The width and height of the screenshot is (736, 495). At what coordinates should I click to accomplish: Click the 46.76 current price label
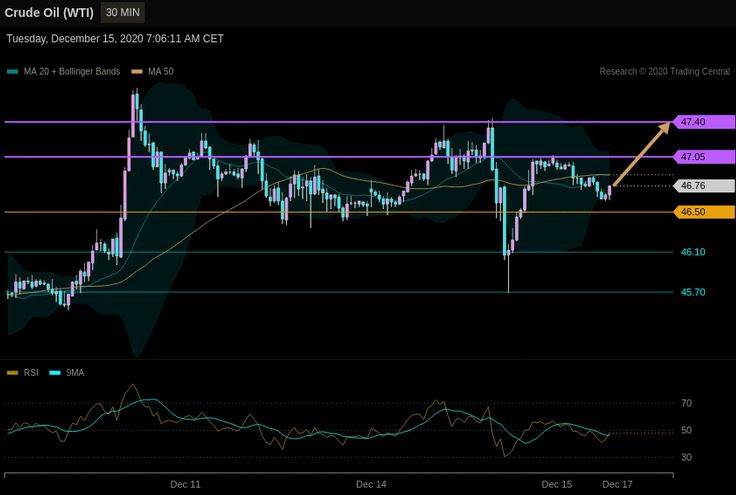(704, 186)
